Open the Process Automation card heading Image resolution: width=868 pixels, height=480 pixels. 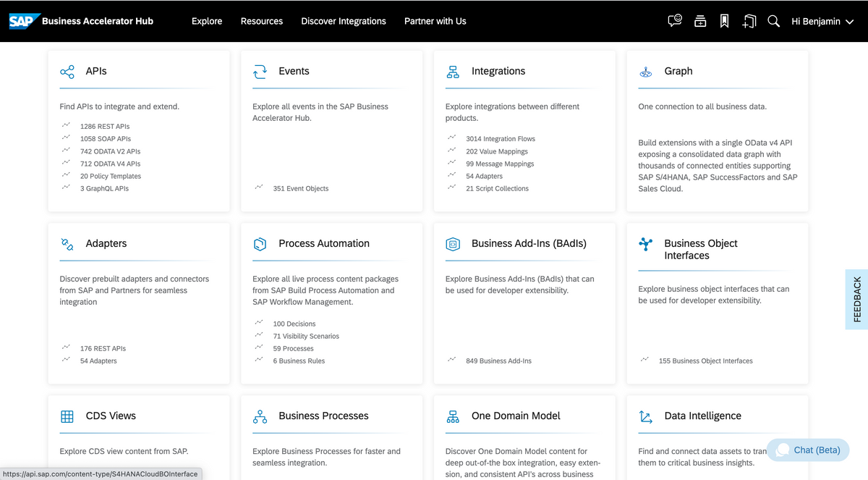324,243
